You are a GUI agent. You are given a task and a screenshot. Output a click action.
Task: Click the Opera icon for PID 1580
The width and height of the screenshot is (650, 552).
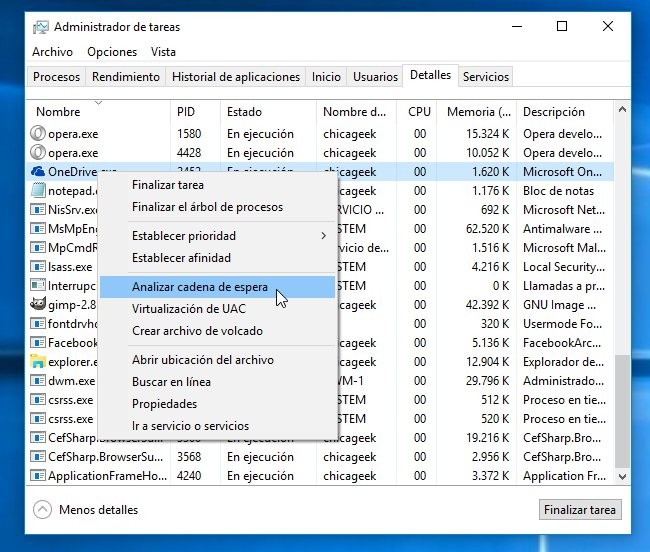click(39, 134)
